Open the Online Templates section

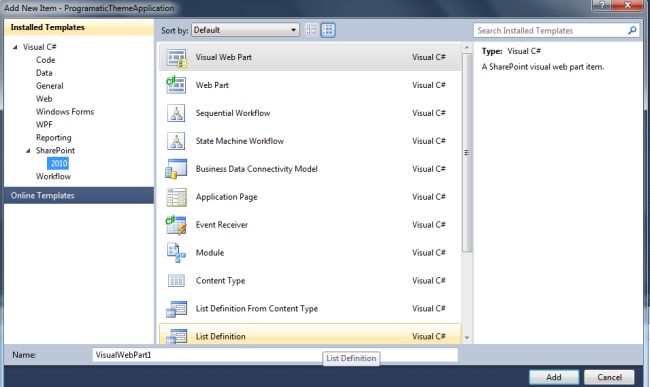click(x=79, y=196)
